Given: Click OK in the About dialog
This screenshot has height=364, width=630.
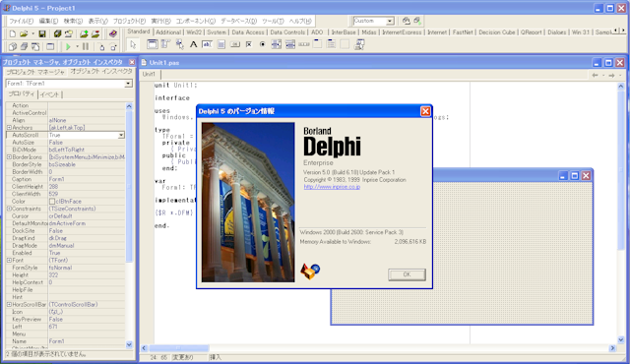Looking at the screenshot, I should tap(407, 274).
